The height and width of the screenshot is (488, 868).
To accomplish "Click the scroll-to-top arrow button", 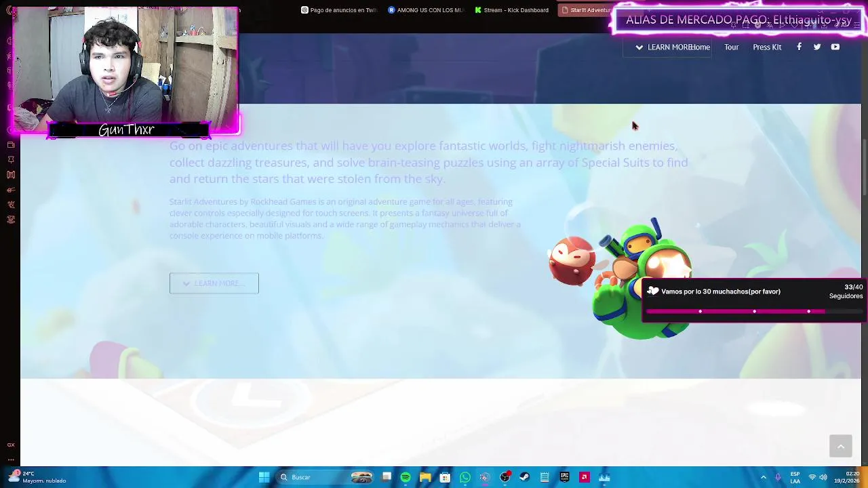I will [841, 446].
